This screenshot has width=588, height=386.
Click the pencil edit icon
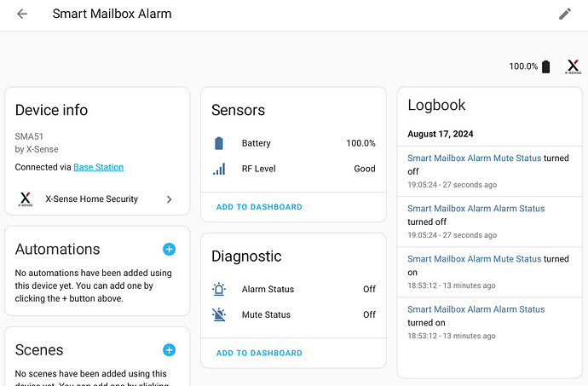tap(564, 14)
